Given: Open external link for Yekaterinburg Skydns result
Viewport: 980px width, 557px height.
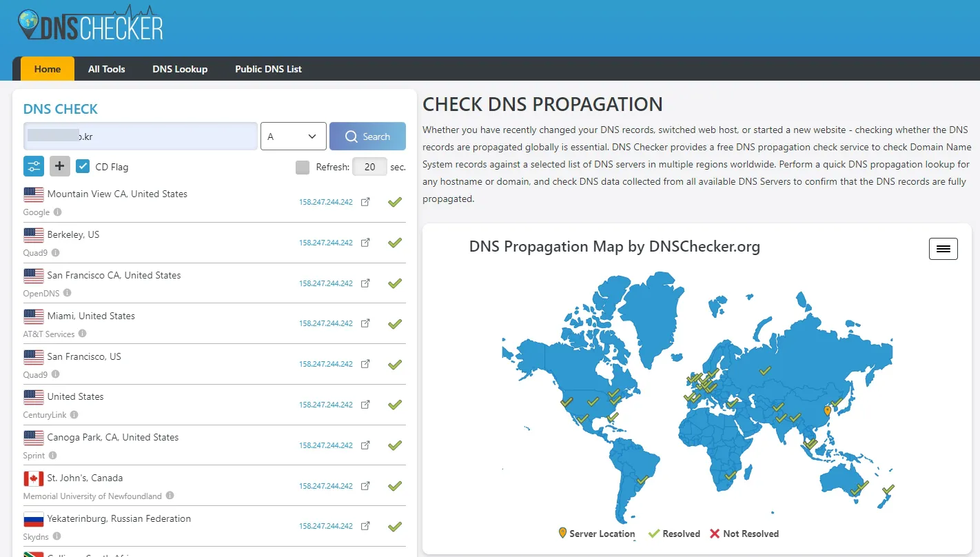Looking at the screenshot, I should pos(366,526).
